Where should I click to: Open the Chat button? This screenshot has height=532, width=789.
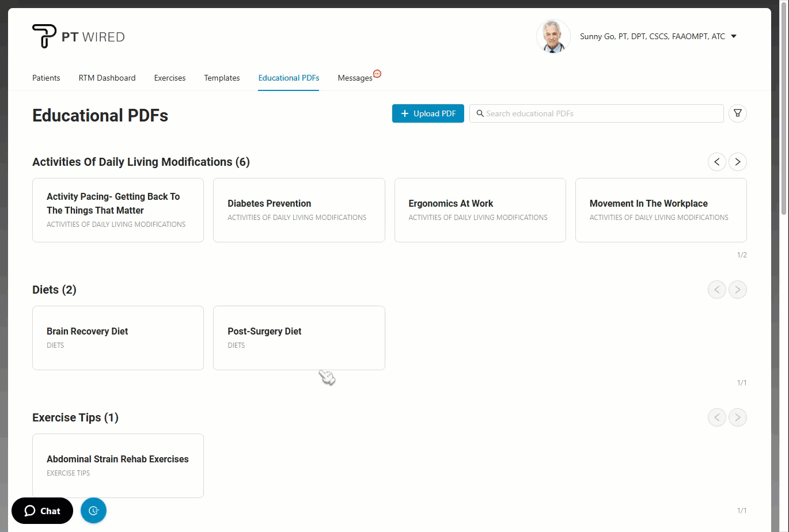(42, 511)
